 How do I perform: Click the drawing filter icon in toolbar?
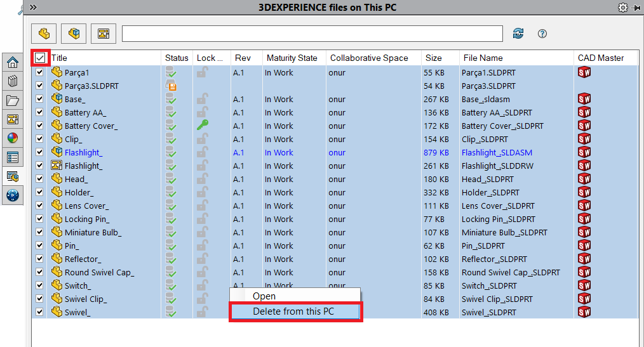103,33
